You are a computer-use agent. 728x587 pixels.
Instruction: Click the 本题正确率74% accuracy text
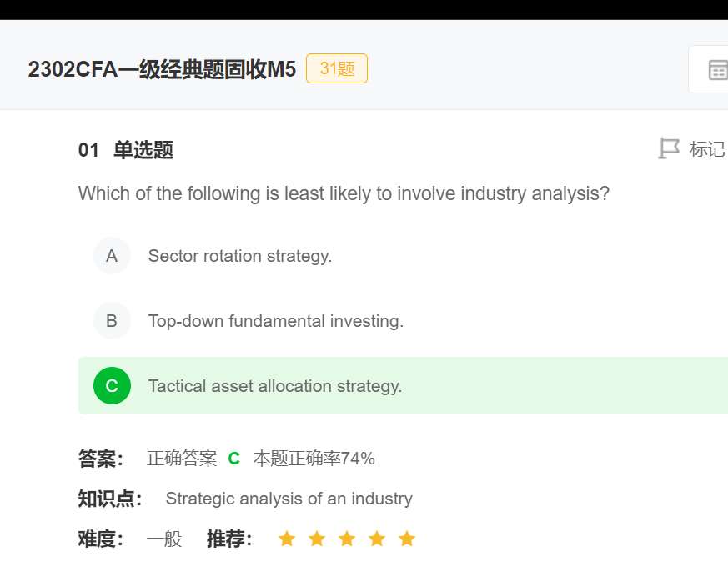[314, 459]
